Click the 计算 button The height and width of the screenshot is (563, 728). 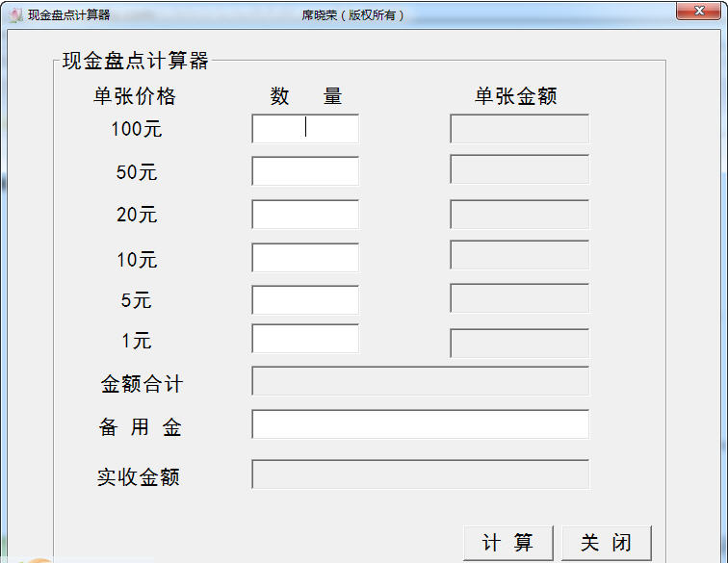[x=508, y=543]
